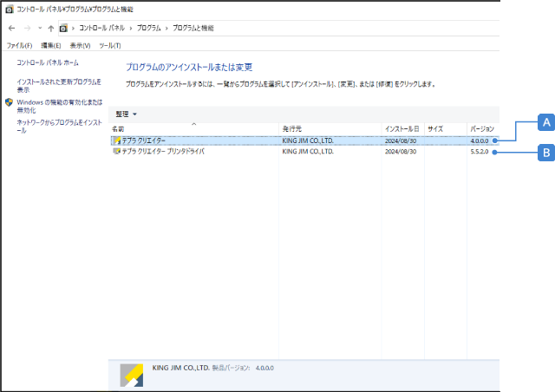555x392 pixels.
Task: Click the プリンタドライバ program icon in list
Action: pos(117,151)
